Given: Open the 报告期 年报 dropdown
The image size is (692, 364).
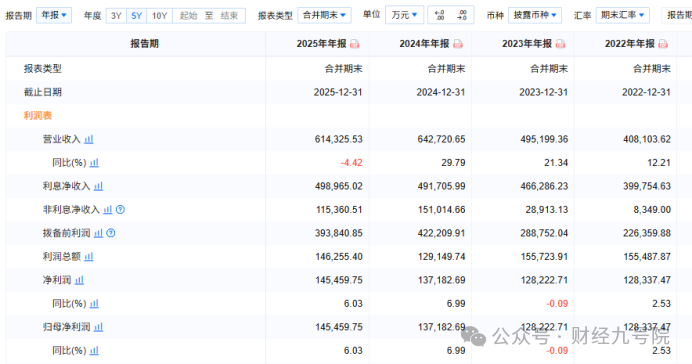Looking at the screenshot, I should coord(54,15).
